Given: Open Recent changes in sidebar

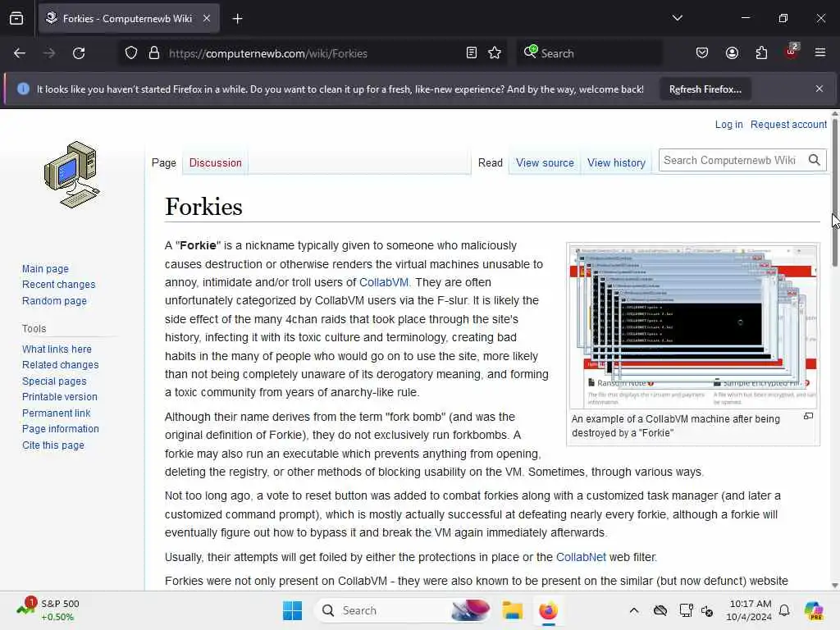Looking at the screenshot, I should point(59,285).
